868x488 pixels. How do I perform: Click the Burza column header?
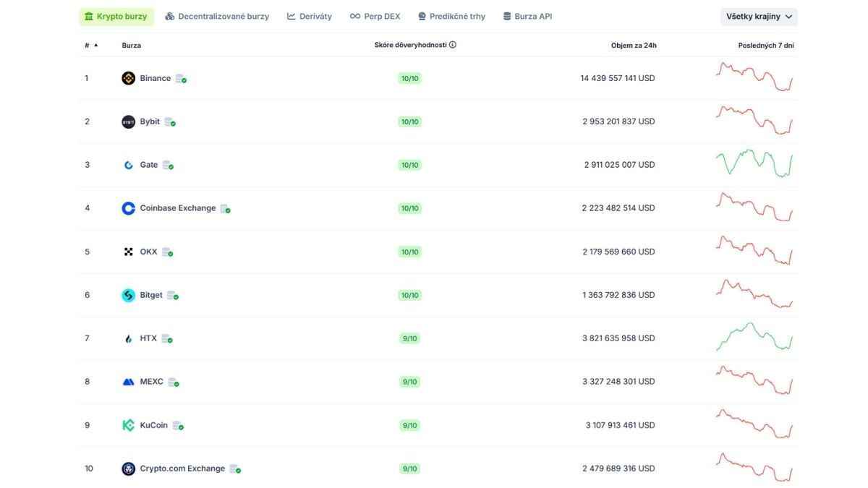[x=132, y=46]
